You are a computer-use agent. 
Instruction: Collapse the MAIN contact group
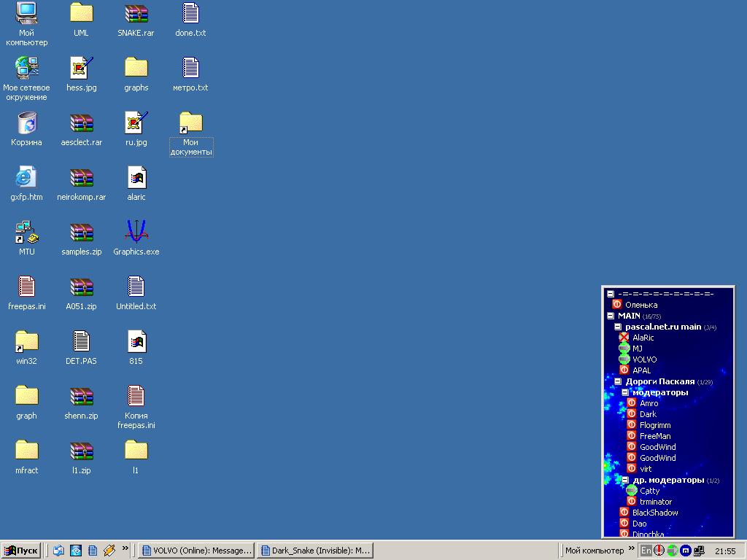coord(611,316)
